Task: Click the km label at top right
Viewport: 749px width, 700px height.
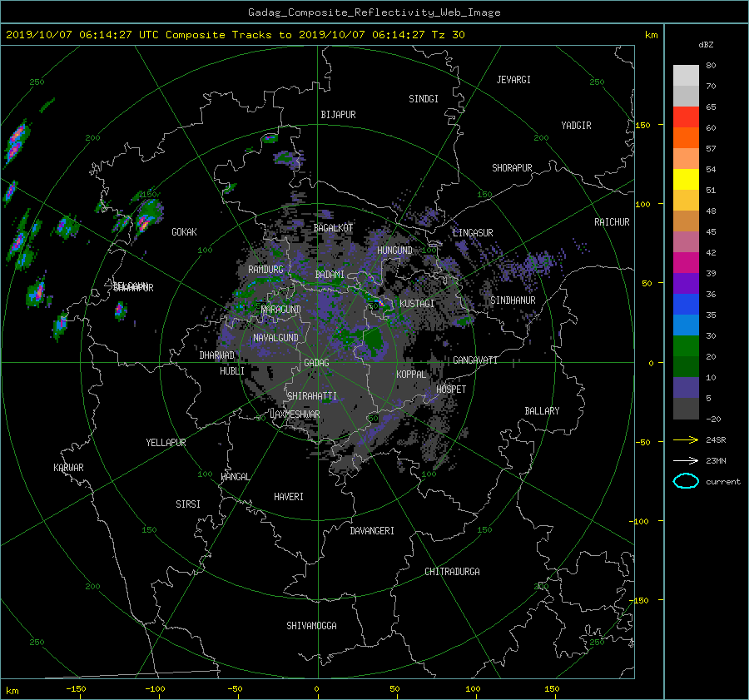Action: (x=651, y=35)
